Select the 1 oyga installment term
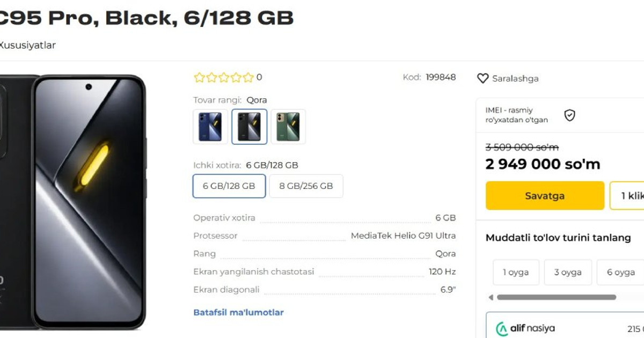 (x=516, y=273)
